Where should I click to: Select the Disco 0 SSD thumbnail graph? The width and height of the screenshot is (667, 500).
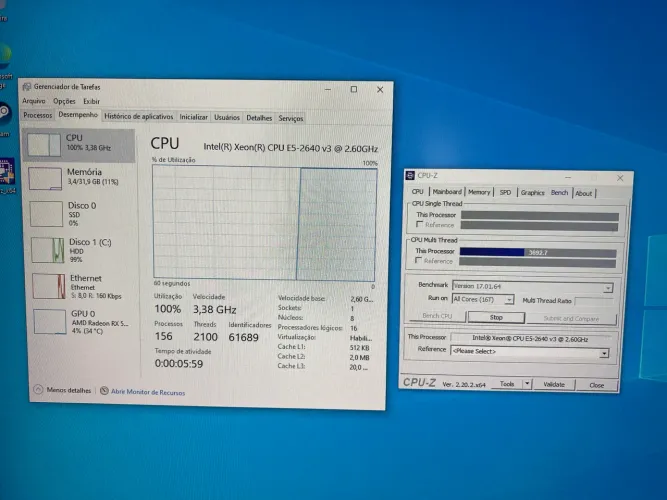coord(47,214)
